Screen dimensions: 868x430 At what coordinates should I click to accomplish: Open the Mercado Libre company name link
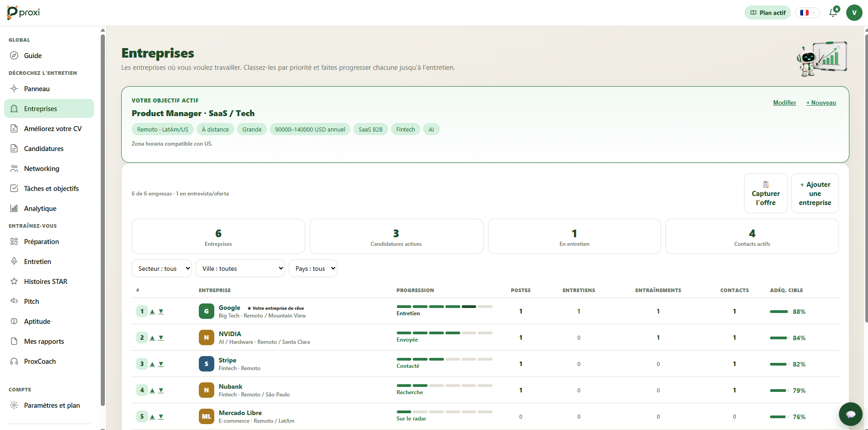[240, 413]
